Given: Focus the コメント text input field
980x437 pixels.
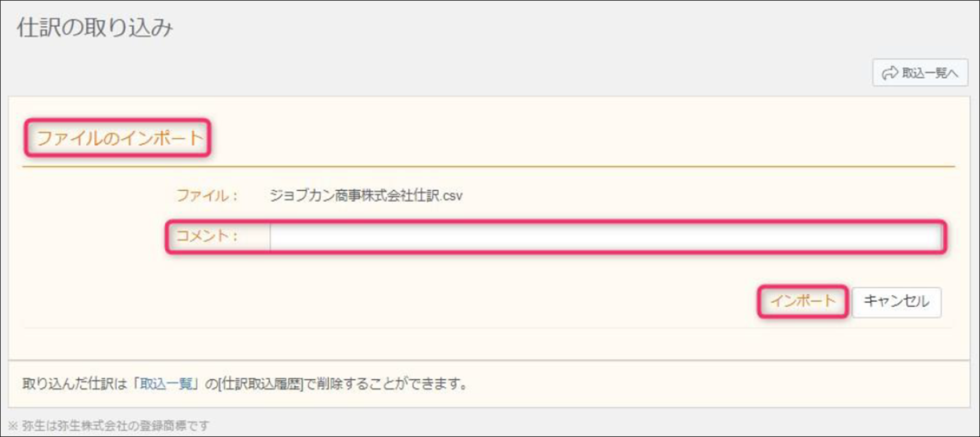Looking at the screenshot, I should click(606, 236).
